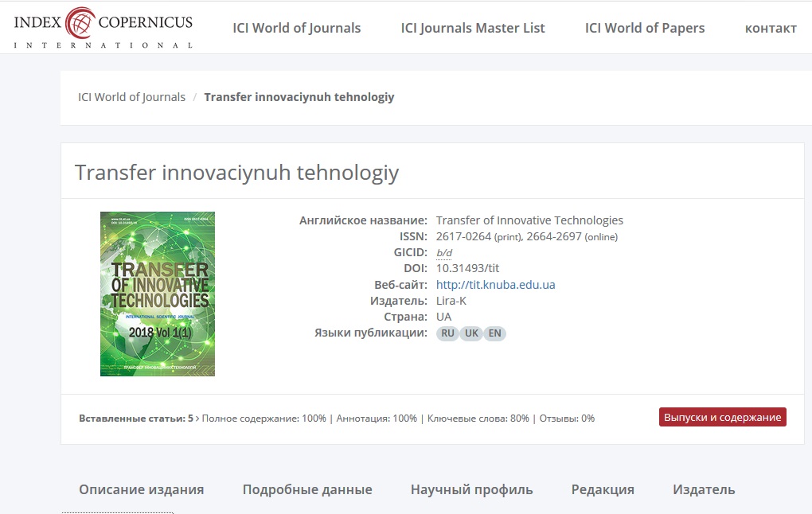Viewport: 812px width, 514px height.
Task: Click the GICID b/d value
Action: tap(443, 252)
